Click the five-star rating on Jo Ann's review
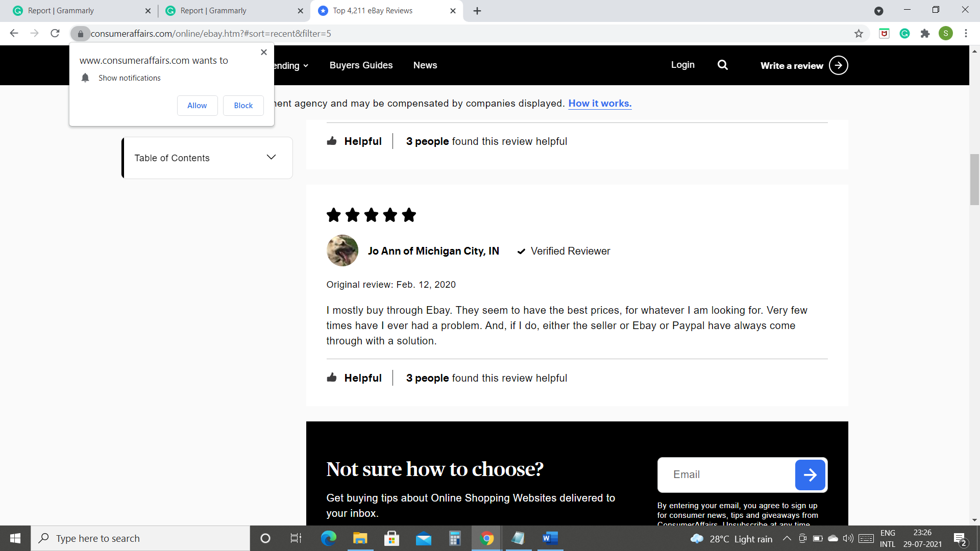The image size is (980, 551). click(x=371, y=215)
